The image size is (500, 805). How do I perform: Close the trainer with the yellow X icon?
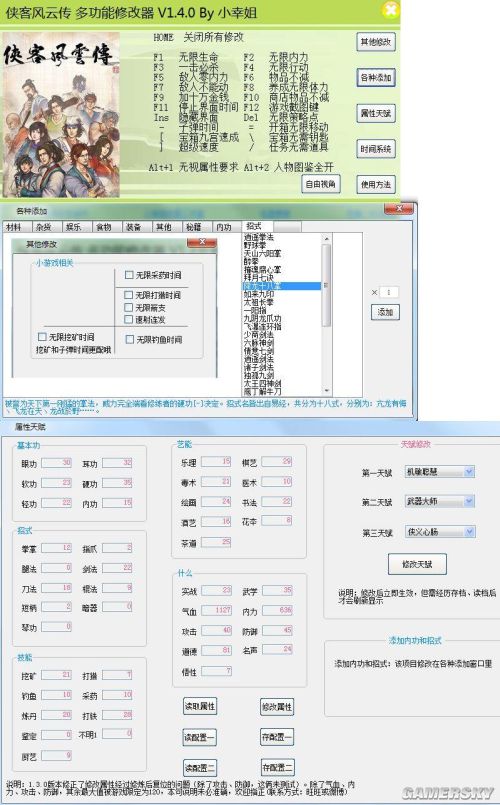(391, 10)
